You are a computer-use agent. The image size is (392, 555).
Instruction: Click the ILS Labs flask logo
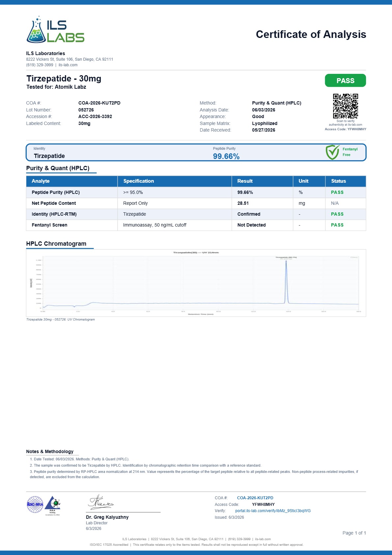pos(55,29)
